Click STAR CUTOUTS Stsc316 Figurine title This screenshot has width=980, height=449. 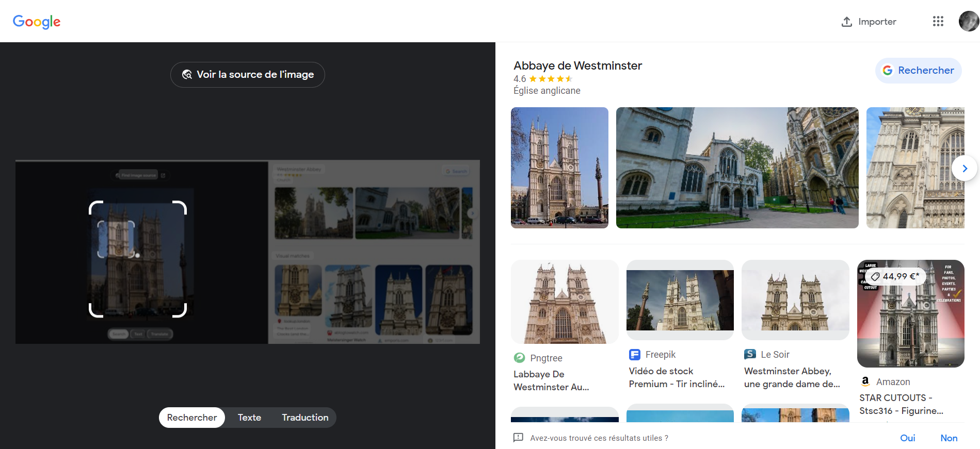click(x=901, y=404)
